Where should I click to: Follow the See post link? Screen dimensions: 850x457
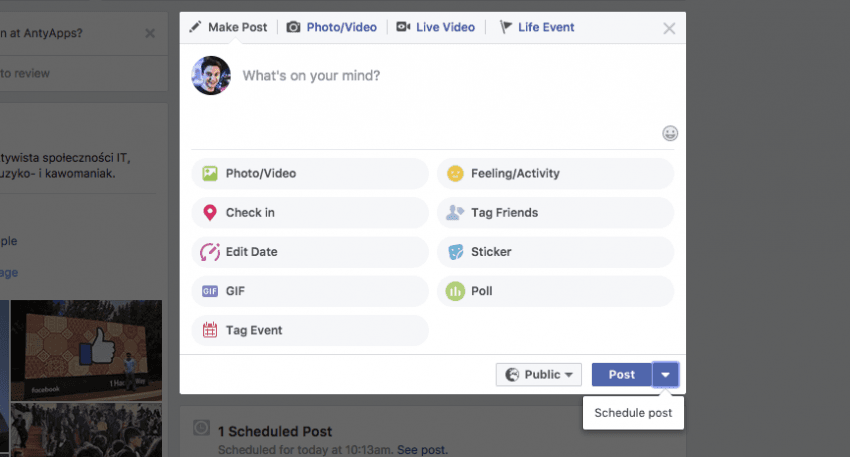422,450
